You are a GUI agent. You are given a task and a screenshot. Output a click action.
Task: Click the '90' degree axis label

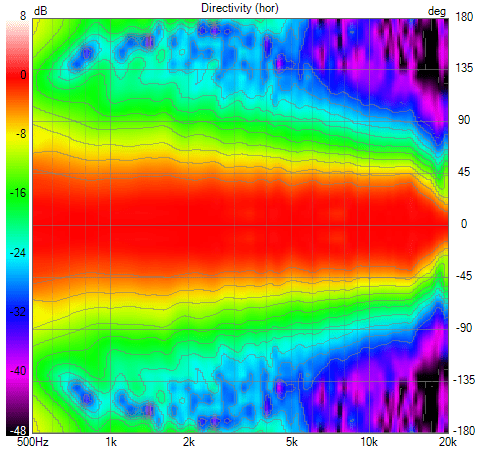coord(464,120)
